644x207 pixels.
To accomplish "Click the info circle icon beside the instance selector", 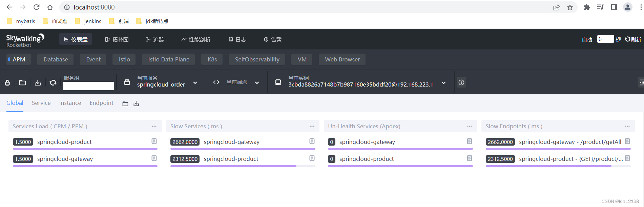I will click(x=461, y=82).
